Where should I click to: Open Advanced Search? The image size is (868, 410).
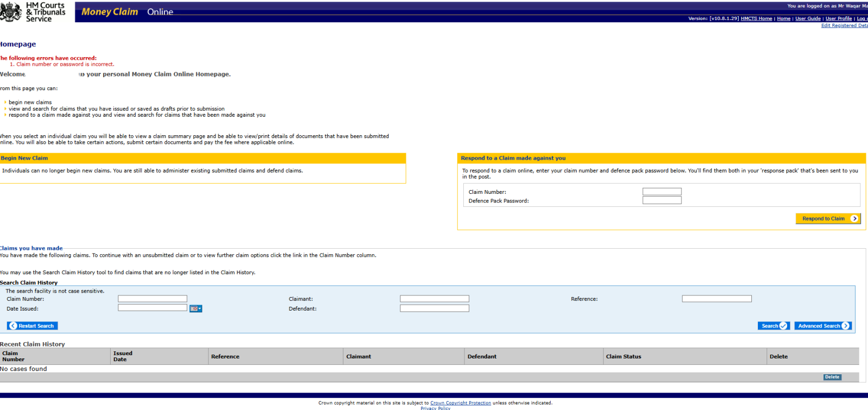823,326
